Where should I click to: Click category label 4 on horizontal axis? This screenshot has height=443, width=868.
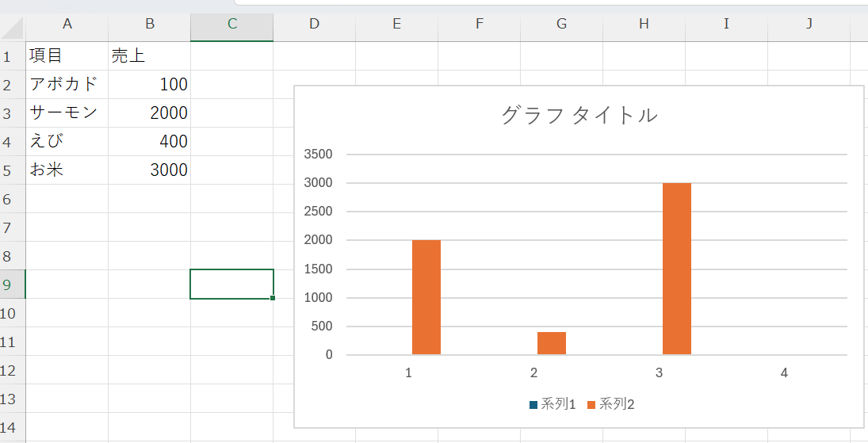784,372
